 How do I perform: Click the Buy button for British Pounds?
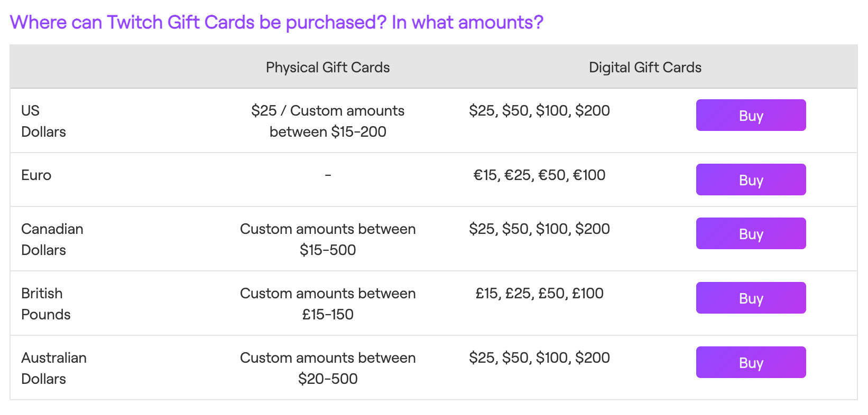[751, 297]
